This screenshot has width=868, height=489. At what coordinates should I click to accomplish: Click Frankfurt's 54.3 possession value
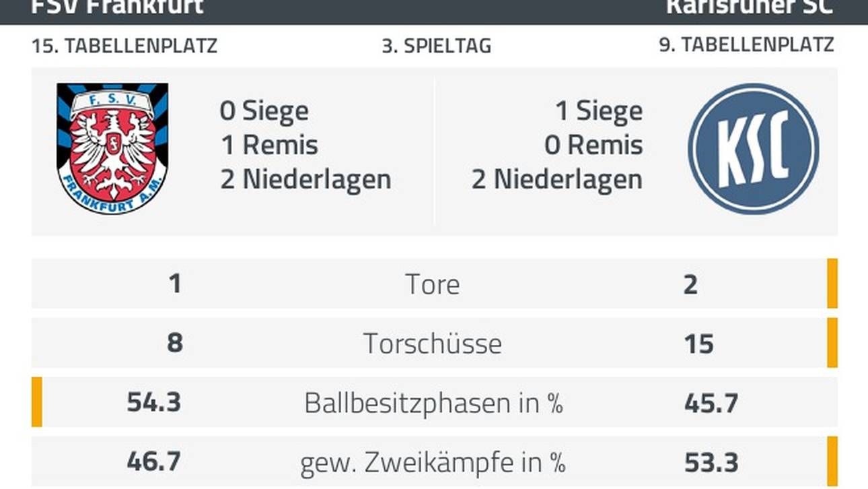[x=154, y=402]
